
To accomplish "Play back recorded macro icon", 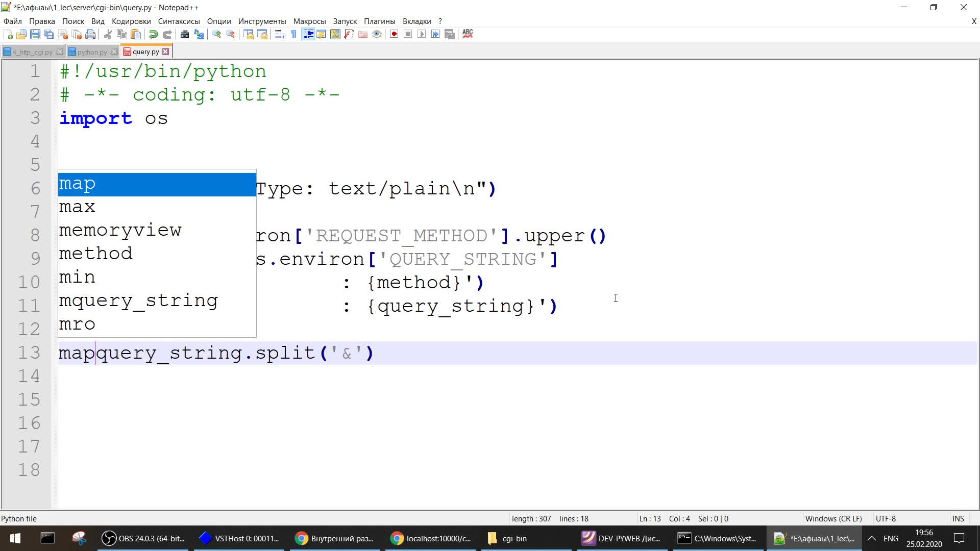I will click(422, 34).
